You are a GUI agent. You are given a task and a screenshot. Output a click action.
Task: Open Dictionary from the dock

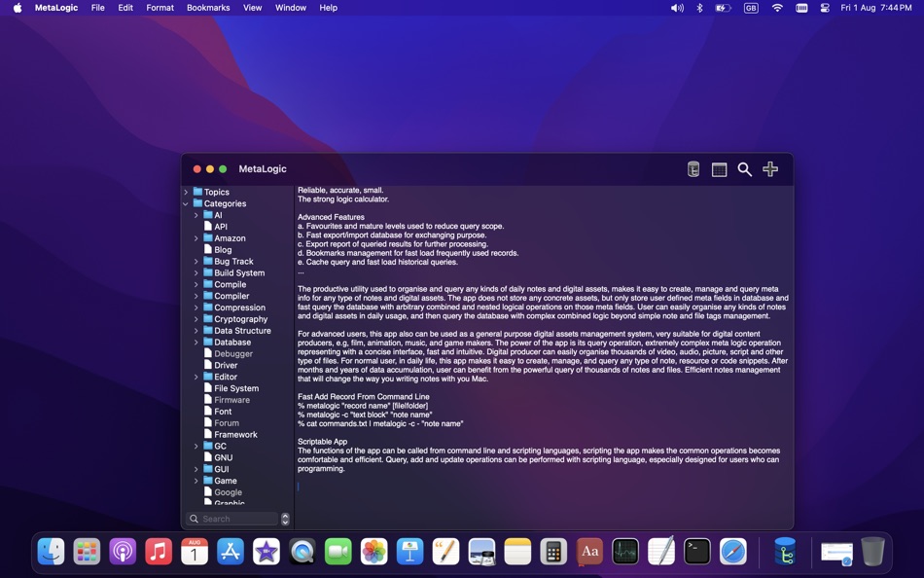point(589,552)
